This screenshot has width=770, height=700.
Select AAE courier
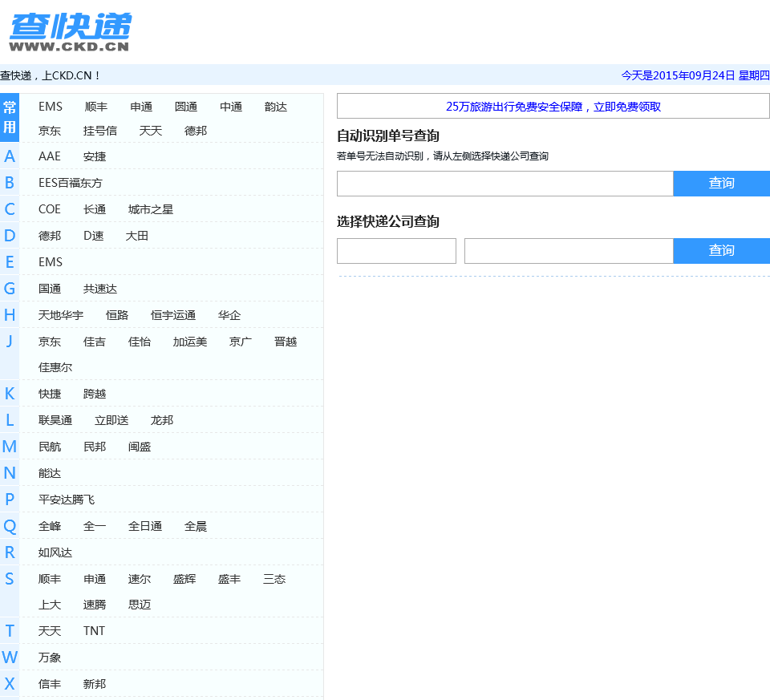coord(49,156)
